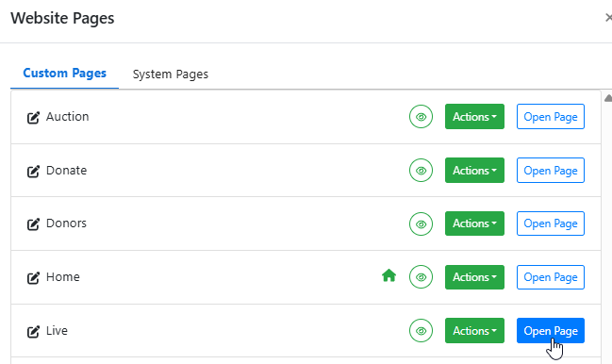Click Open Page for Donors
This screenshot has width=612, height=364.
(x=551, y=223)
